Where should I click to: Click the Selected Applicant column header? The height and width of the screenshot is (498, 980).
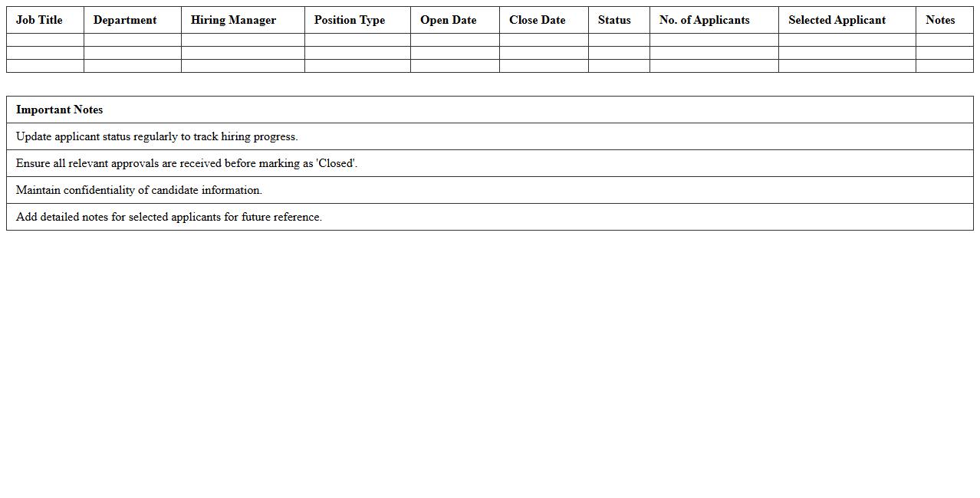pyautogui.click(x=837, y=20)
